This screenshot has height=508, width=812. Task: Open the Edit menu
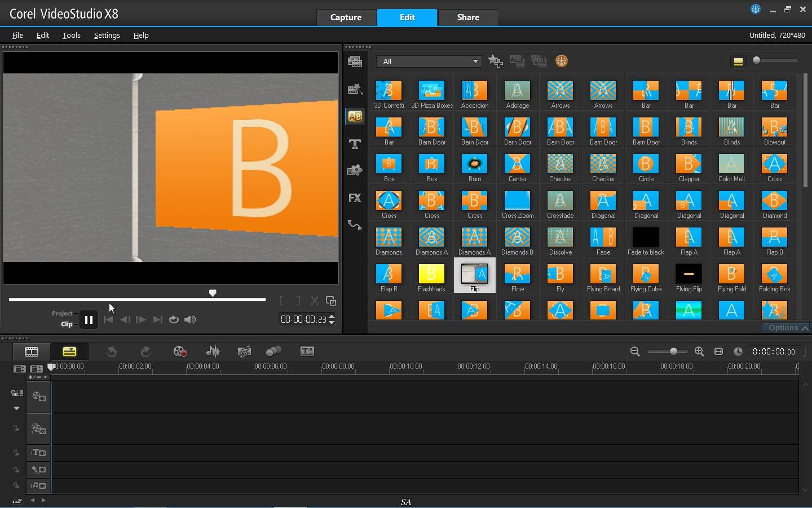(43, 35)
